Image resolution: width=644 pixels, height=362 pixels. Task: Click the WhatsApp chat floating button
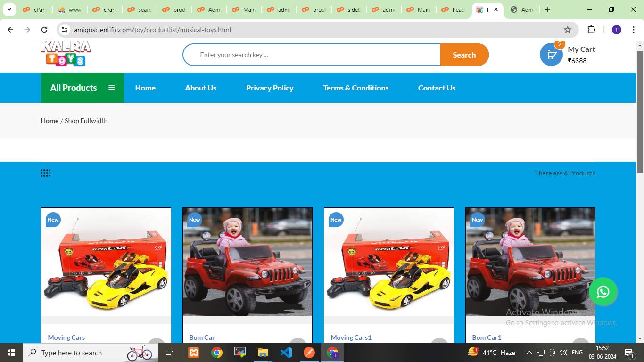pyautogui.click(x=603, y=292)
